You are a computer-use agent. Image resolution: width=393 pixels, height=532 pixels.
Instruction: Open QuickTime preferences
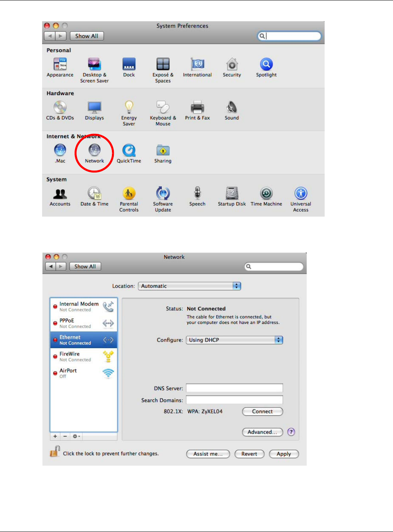pyautogui.click(x=129, y=153)
